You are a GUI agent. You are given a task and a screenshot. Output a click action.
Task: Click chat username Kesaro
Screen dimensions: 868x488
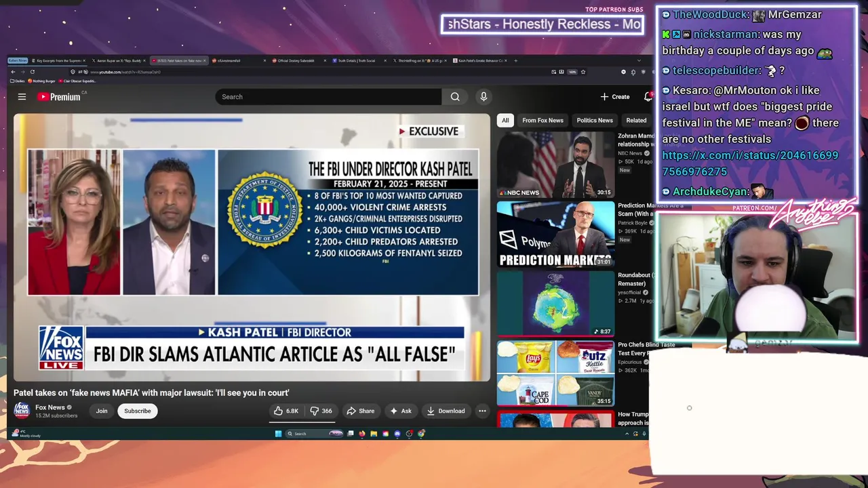tap(691, 90)
